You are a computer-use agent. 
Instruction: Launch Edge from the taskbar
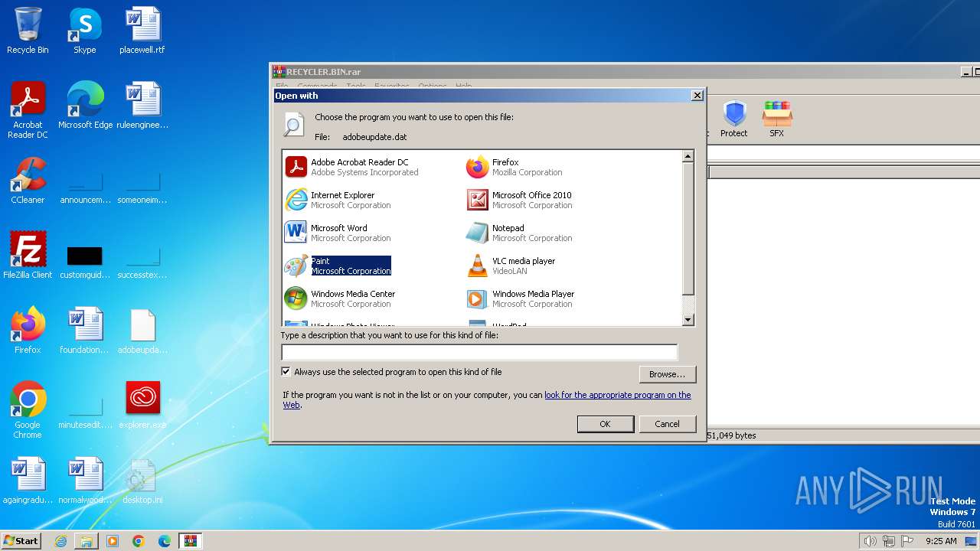[165, 541]
